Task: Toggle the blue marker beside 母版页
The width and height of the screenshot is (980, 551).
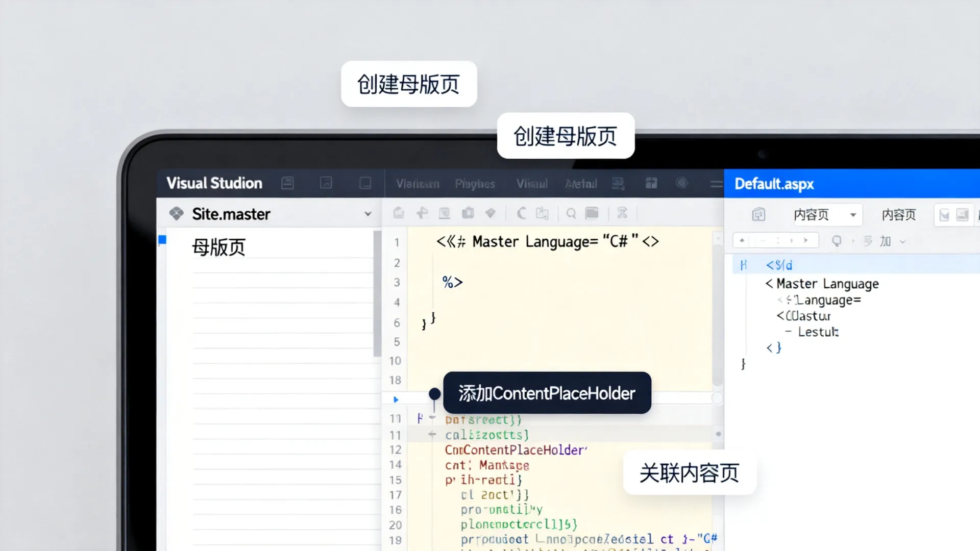Action: click(x=162, y=240)
